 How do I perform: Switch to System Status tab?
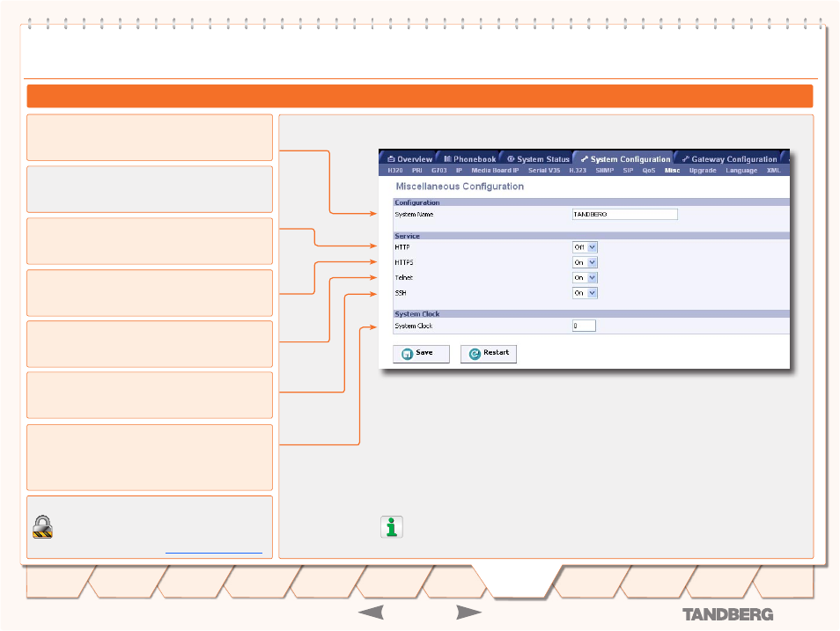[x=538, y=159]
